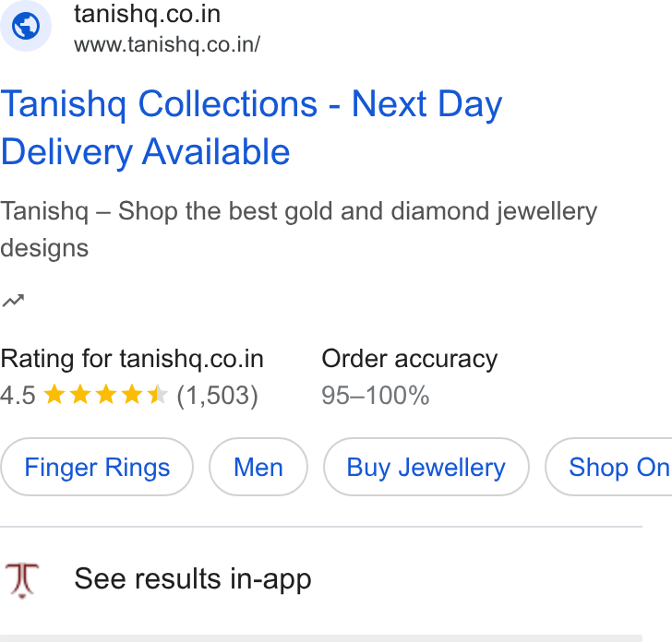This screenshot has width=672, height=642.
Task: Click the Tanishq app logo icon
Action: 22,580
